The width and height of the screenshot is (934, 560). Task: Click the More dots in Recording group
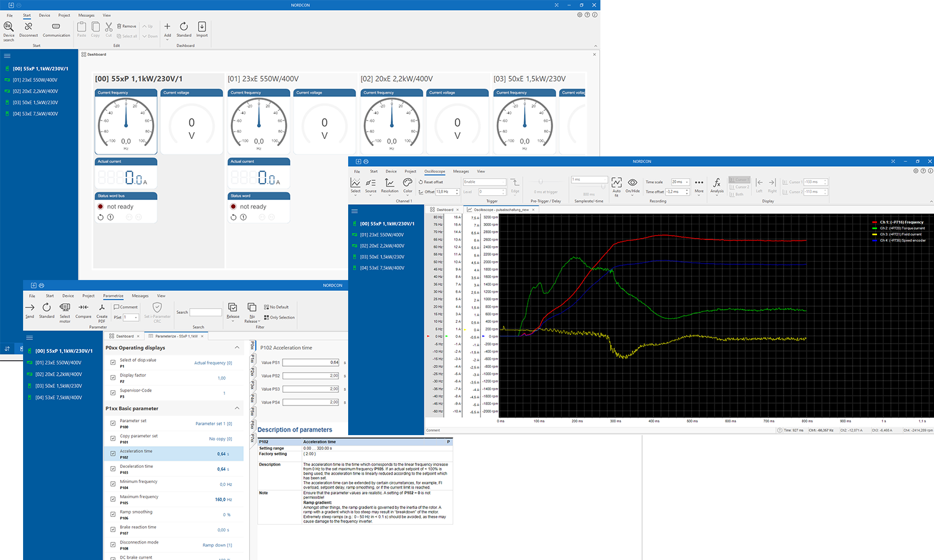[699, 182]
